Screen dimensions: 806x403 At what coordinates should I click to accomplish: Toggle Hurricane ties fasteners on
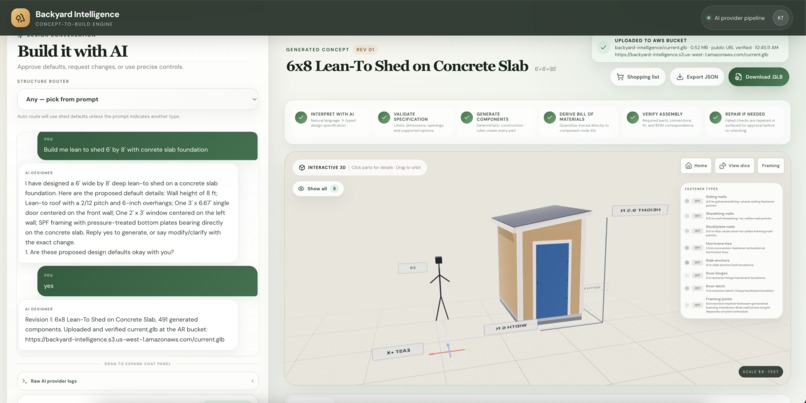point(698,247)
